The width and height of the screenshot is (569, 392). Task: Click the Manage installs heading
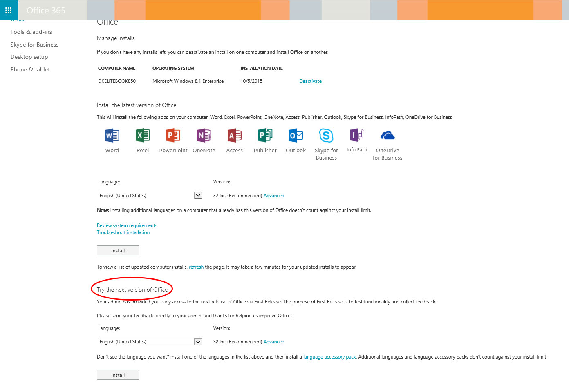(116, 38)
